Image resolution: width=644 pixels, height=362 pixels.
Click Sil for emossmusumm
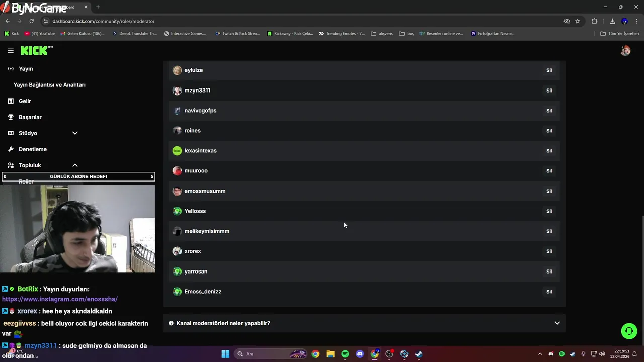tap(549, 191)
